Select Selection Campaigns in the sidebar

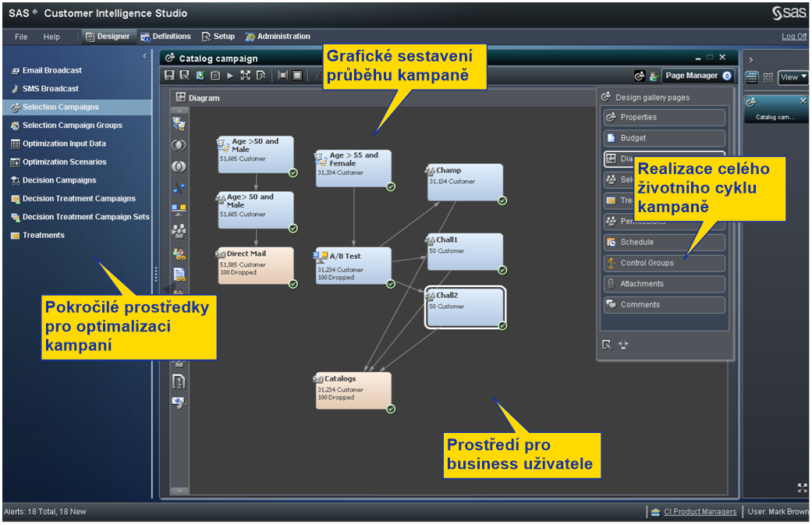coord(78,107)
